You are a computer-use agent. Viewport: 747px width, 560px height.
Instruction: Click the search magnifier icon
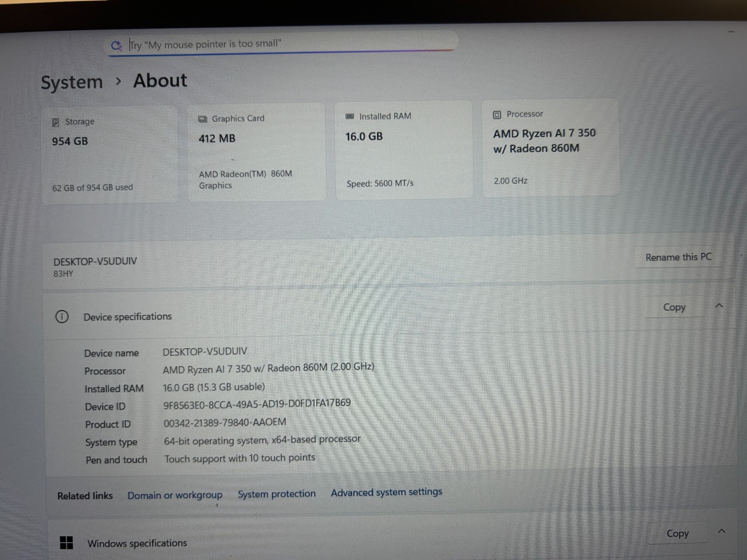click(x=116, y=46)
